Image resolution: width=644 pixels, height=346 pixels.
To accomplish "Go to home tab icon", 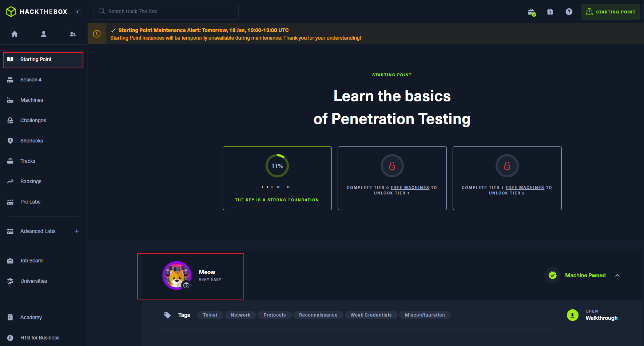I will tap(15, 34).
